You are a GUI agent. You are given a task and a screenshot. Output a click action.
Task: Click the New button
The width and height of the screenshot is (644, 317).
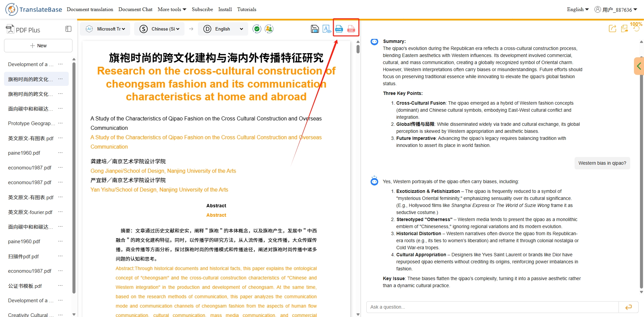pos(38,46)
